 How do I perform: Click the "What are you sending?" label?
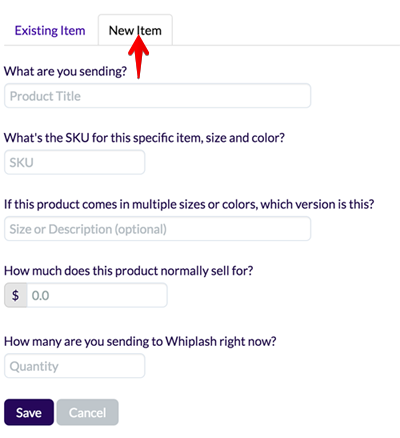(x=65, y=71)
